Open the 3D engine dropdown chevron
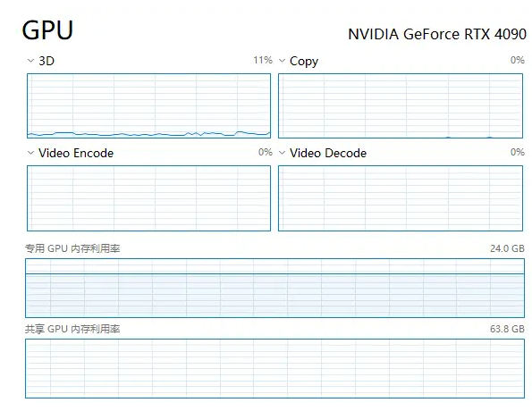532x411 pixels. (30, 61)
